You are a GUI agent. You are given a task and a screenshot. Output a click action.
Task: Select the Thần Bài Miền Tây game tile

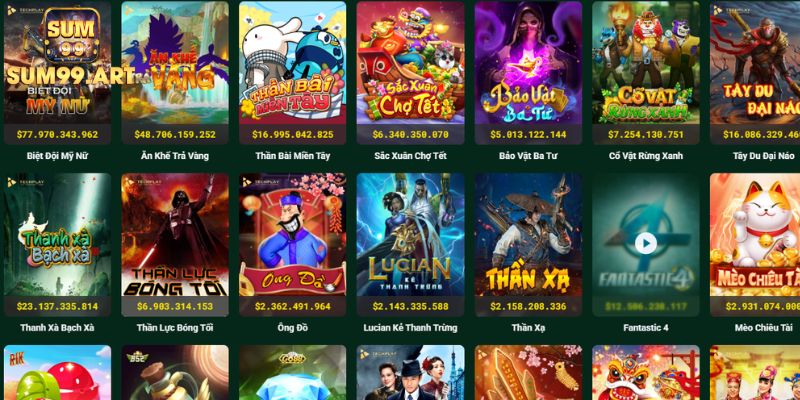pyautogui.click(x=292, y=63)
